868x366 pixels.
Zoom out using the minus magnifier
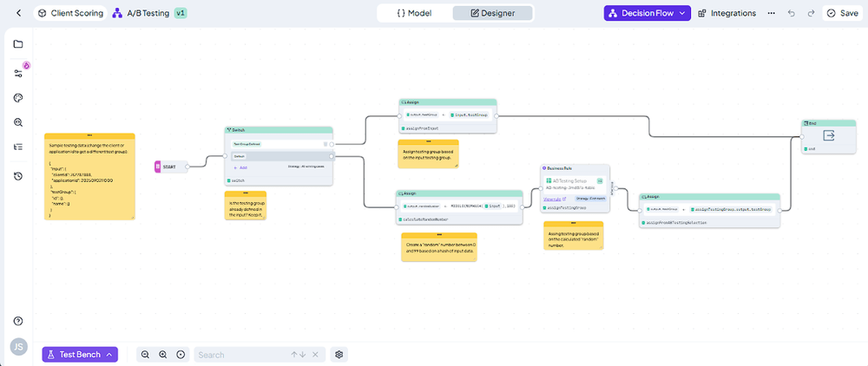pyautogui.click(x=145, y=355)
